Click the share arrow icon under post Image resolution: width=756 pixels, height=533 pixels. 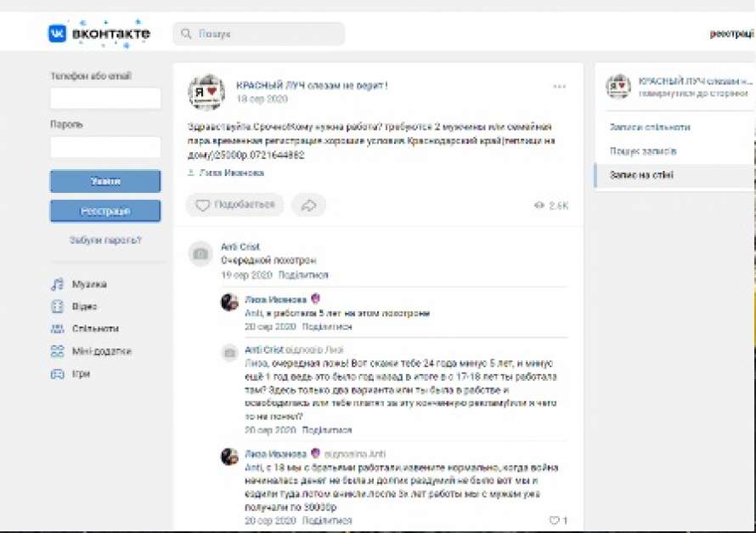[x=308, y=205]
